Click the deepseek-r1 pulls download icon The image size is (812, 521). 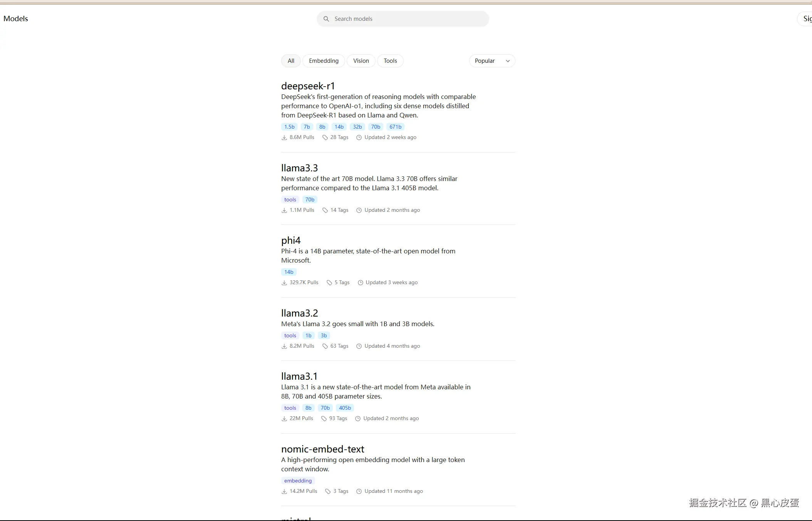click(x=284, y=137)
